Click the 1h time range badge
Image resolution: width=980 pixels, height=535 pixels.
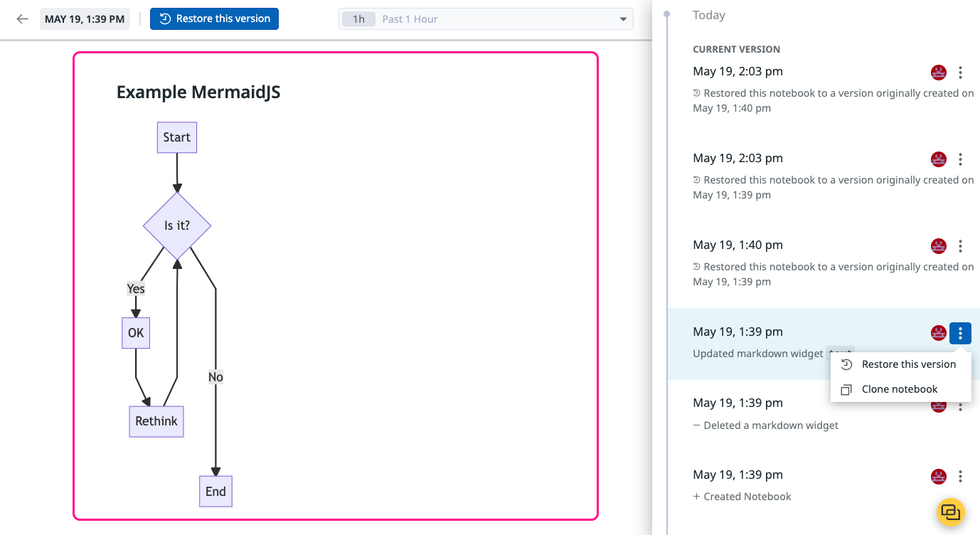click(359, 19)
